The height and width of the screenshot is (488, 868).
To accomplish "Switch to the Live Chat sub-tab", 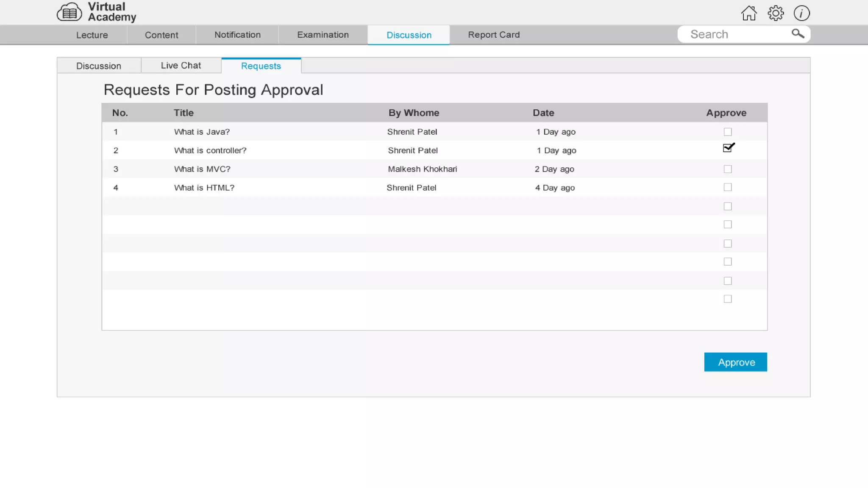I will pyautogui.click(x=181, y=65).
